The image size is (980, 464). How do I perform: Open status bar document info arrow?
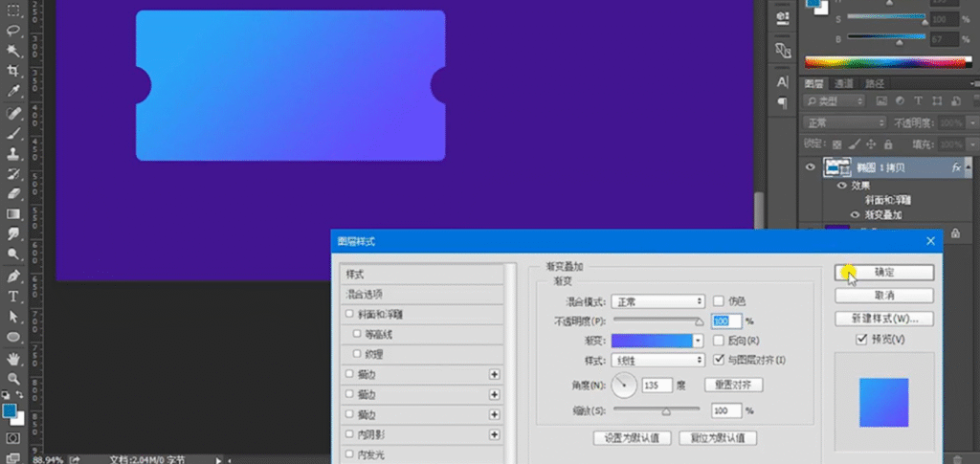(219, 459)
